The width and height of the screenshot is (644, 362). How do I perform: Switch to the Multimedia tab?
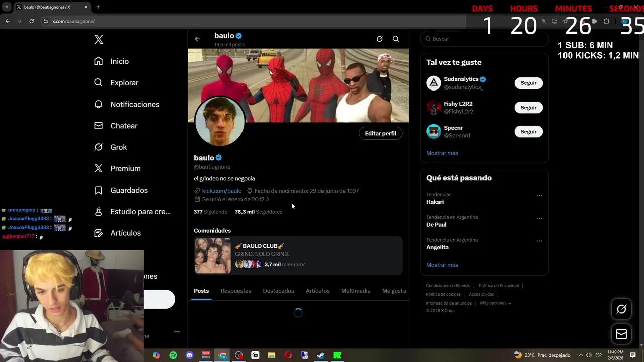[356, 291]
